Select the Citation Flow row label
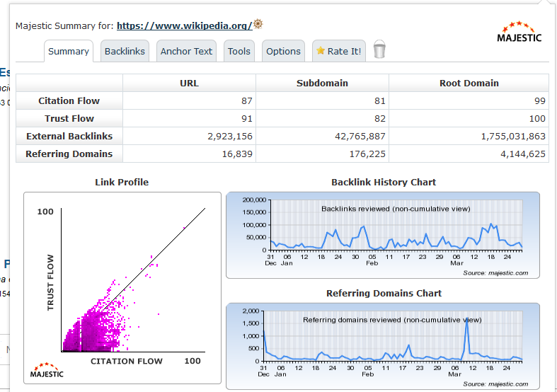The height and width of the screenshot is (392, 557). pos(69,101)
